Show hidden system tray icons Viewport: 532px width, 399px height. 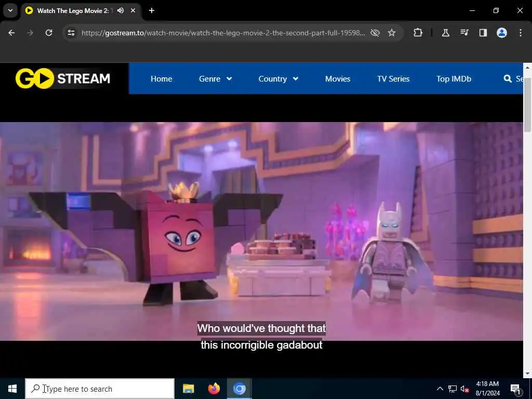pyautogui.click(x=440, y=389)
